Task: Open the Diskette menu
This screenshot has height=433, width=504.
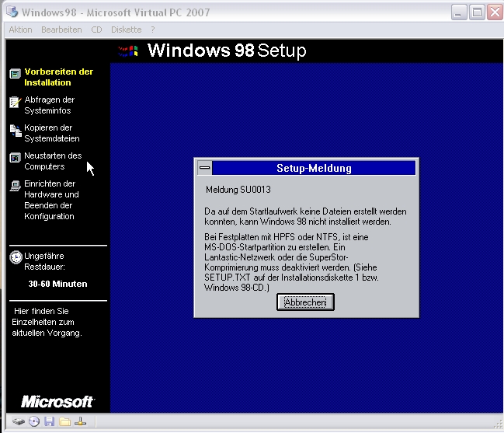Action: tap(127, 30)
